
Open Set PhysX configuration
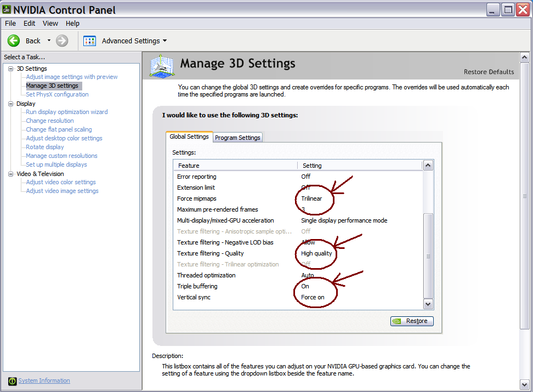(57, 94)
